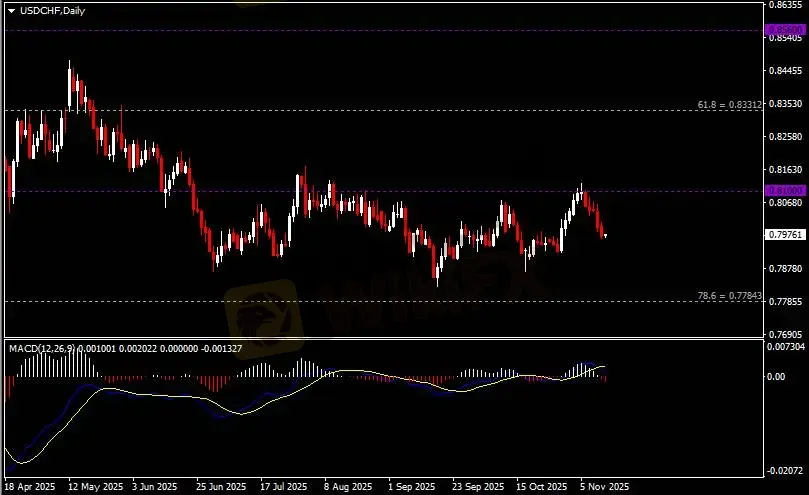809x495 pixels.
Task: Click the current price label 0.79761
Action: pyautogui.click(x=783, y=234)
